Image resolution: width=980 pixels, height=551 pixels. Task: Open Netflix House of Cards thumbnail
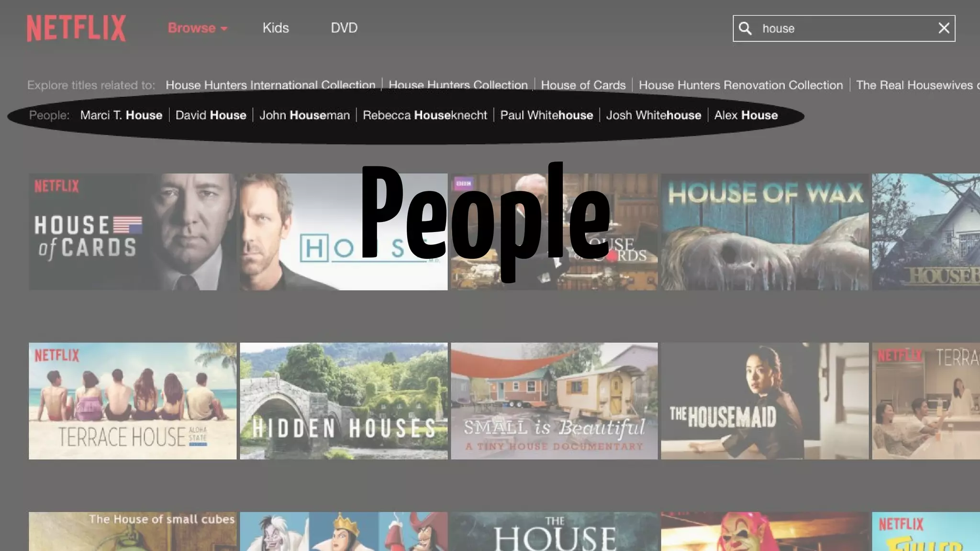click(133, 232)
